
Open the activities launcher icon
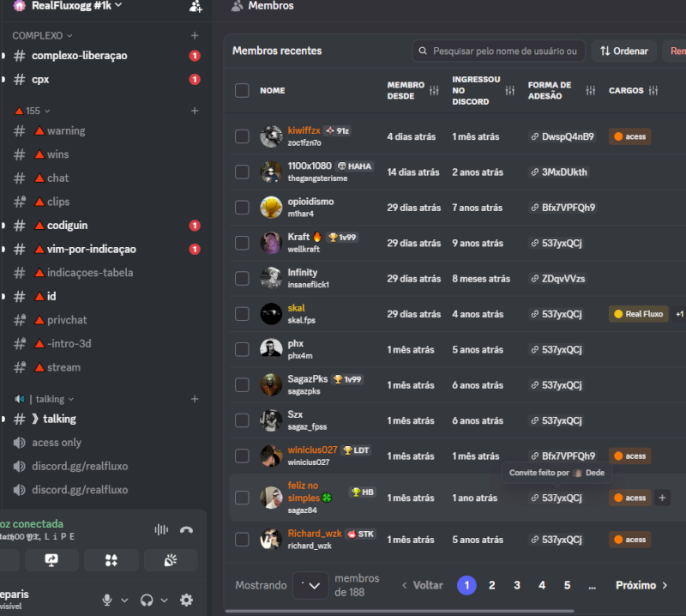[x=111, y=560]
